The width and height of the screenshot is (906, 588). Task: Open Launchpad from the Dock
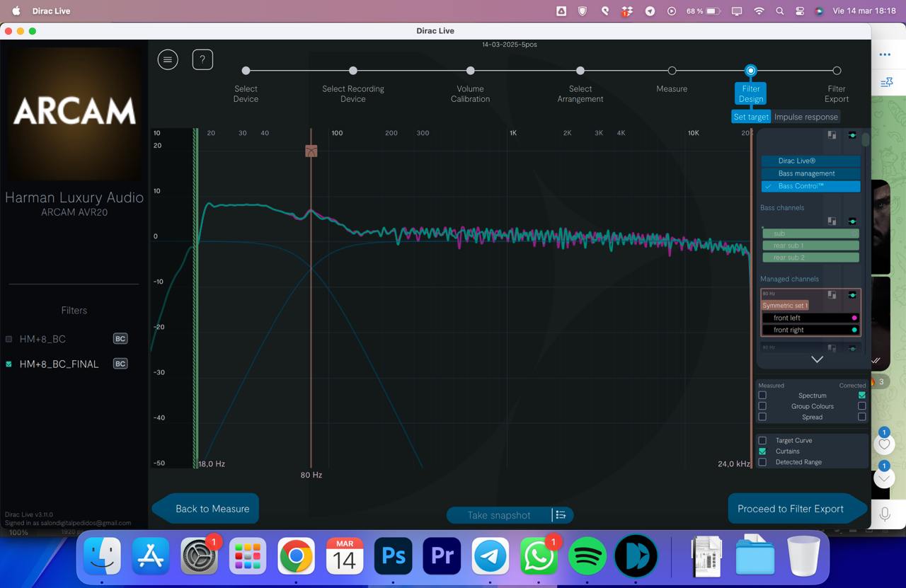coord(248,556)
